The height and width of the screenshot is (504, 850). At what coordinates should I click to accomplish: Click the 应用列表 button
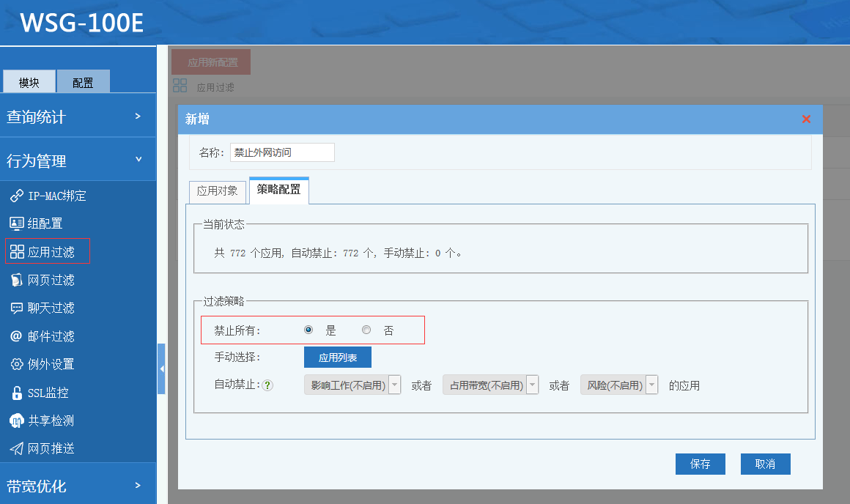pos(338,357)
